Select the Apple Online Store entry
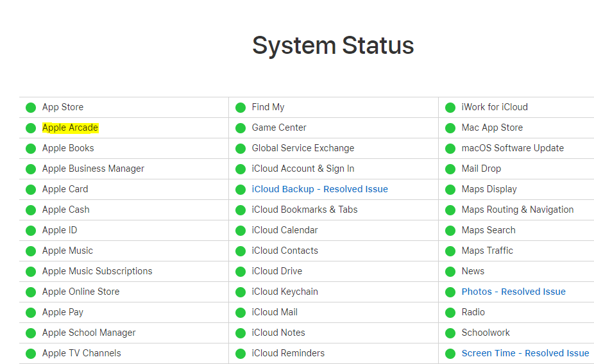 tap(81, 292)
